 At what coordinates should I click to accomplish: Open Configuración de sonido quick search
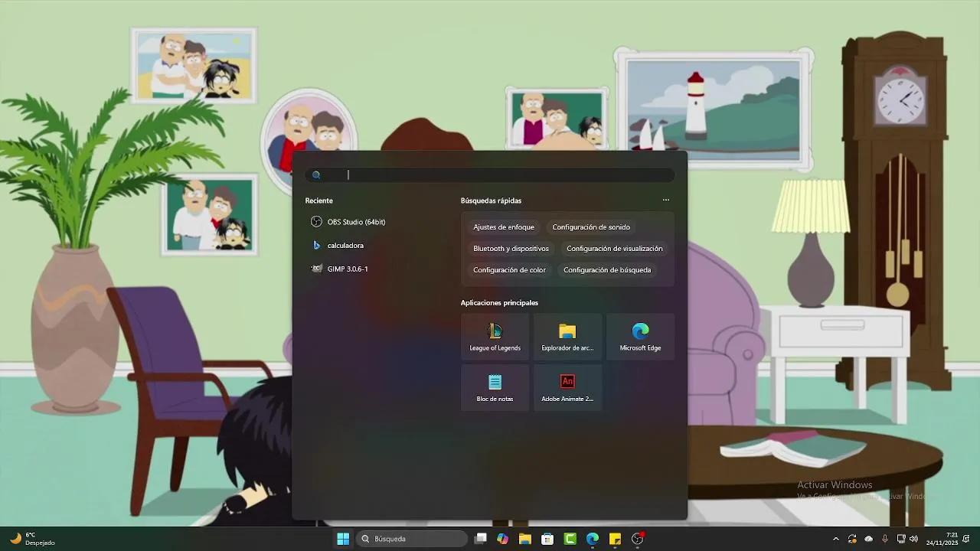point(591,227)
